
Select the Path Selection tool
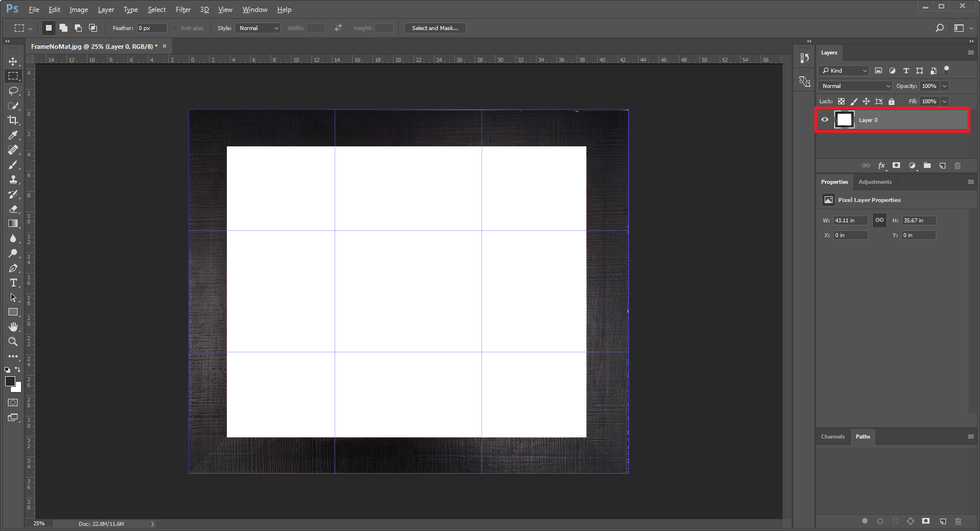click(13, 297)
